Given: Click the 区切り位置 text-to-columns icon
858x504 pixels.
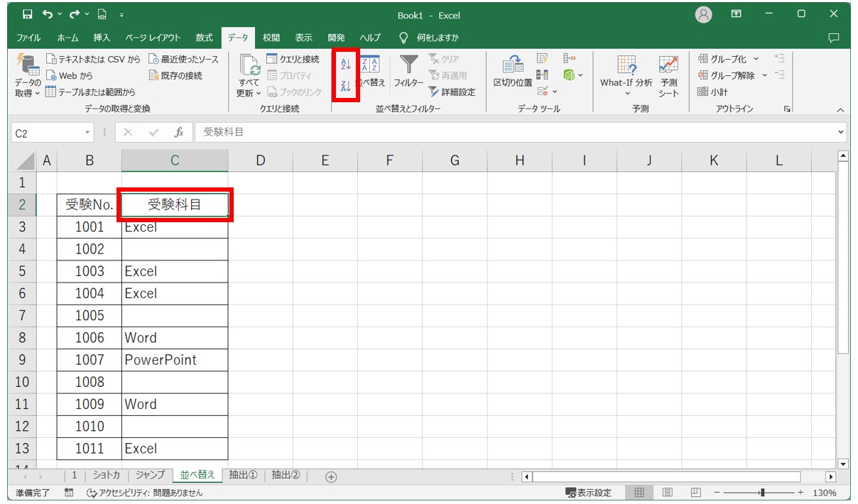Looking at the screenshot, I should (x=513, y=72).
